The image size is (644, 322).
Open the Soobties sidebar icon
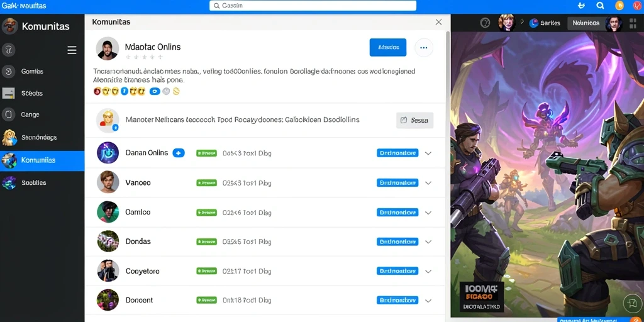[x=9, y=182]
